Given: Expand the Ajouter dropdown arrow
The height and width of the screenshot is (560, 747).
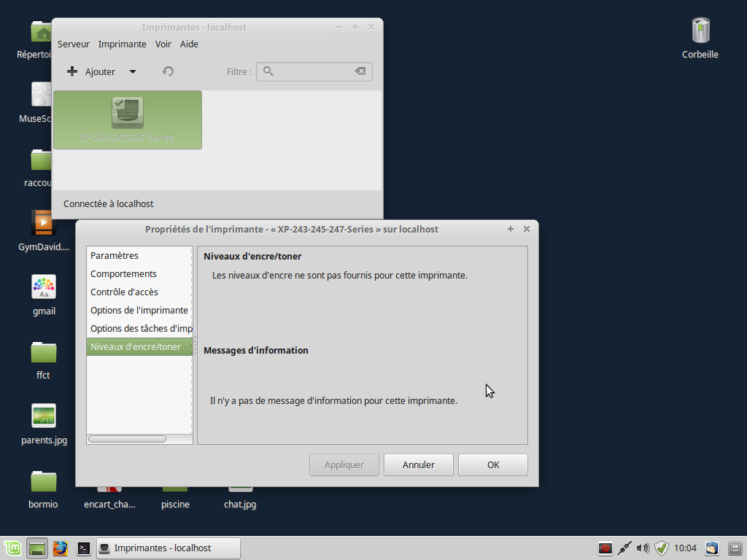Looking at the screenshot, I should 132,71.
